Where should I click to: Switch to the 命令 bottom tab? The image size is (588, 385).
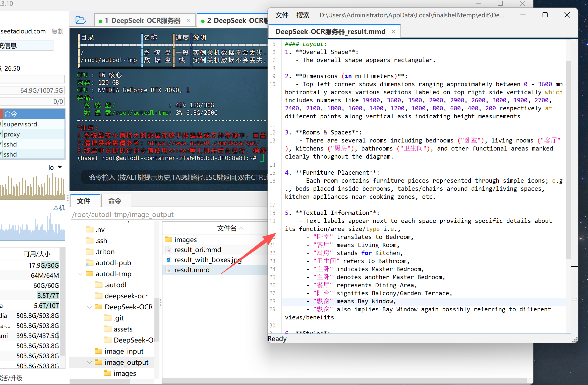(x=115, y=201)
